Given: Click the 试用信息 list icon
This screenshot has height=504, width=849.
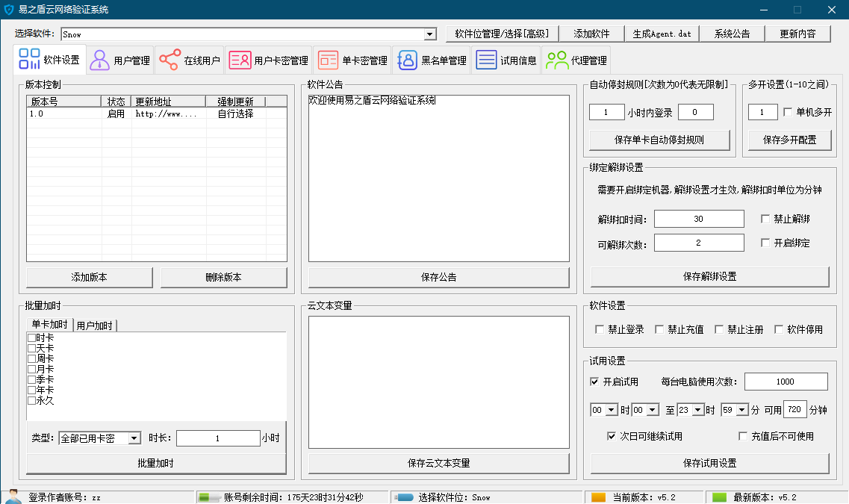Looking at the screenshot, I should (486, 60).
